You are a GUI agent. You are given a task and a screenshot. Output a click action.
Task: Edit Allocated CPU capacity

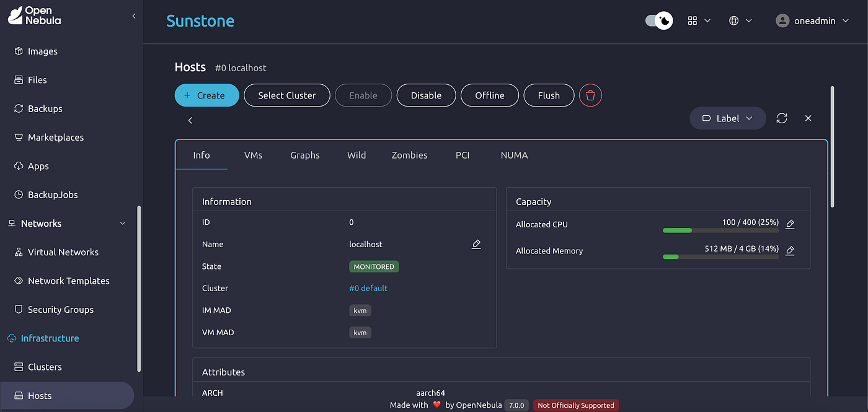[790, 224]
